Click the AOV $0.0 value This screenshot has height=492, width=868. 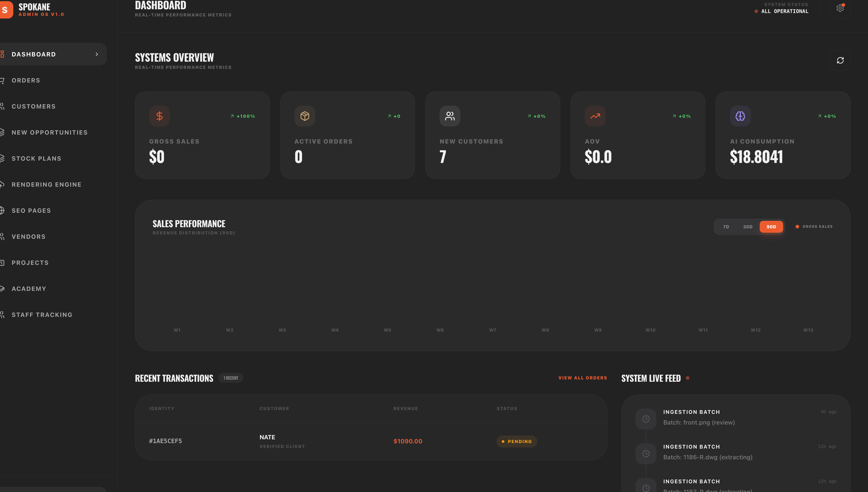(598, 157)
